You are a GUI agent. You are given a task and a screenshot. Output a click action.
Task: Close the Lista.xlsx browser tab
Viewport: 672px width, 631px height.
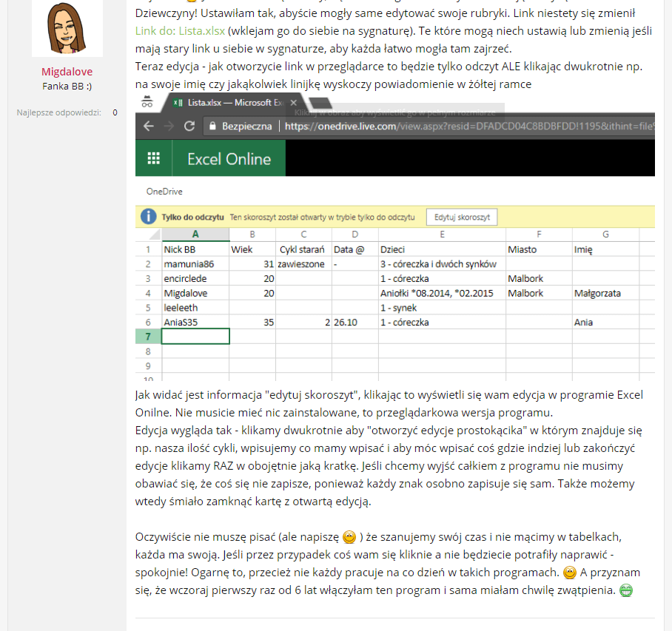(x=293, y=103)
